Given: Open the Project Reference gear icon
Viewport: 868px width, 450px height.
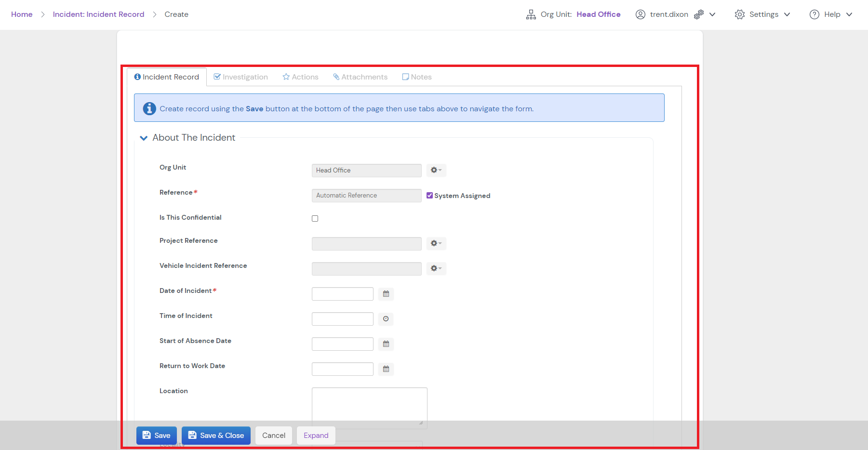Looking at the screenshot, I should 436,243.
